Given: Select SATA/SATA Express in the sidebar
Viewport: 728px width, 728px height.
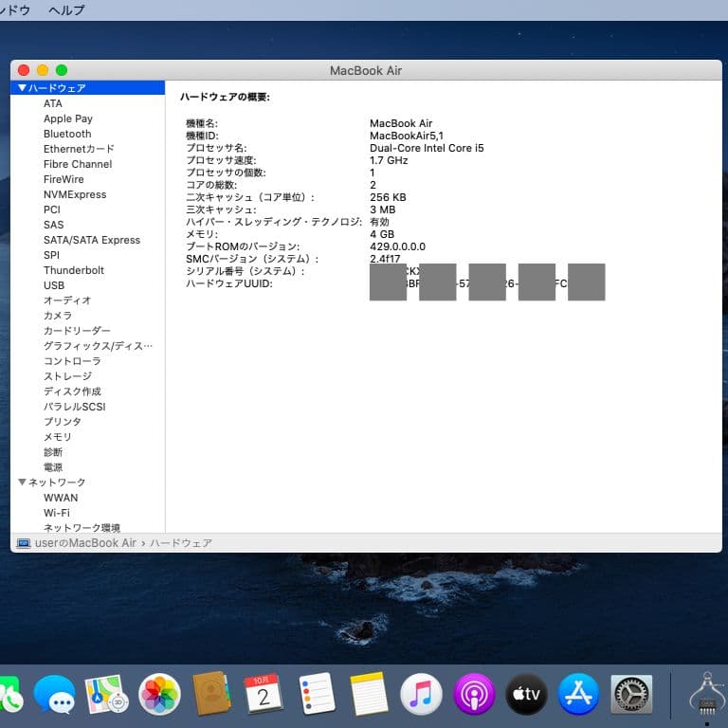Looking at the screenshot, I should click(x=91, y=240).
